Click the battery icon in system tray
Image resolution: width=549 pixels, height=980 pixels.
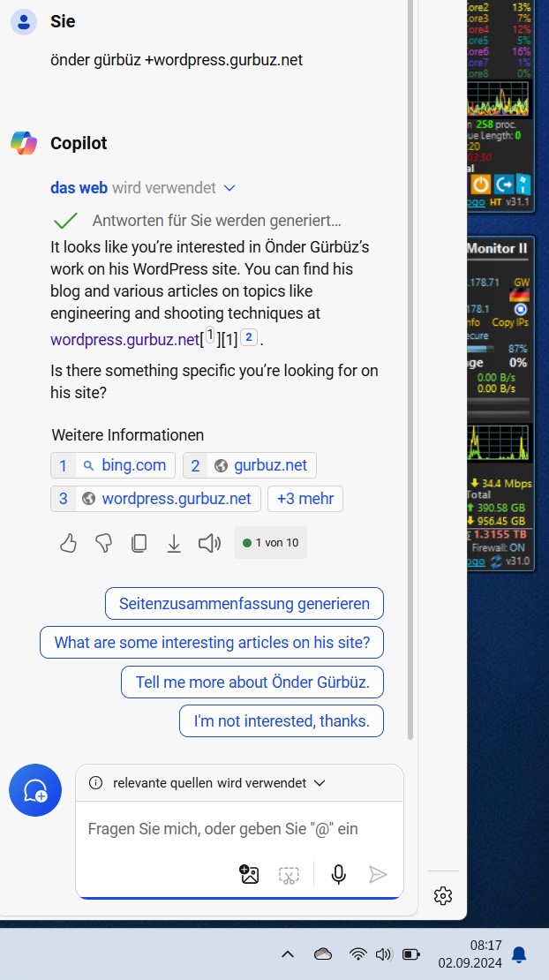(x=411, y=954)
